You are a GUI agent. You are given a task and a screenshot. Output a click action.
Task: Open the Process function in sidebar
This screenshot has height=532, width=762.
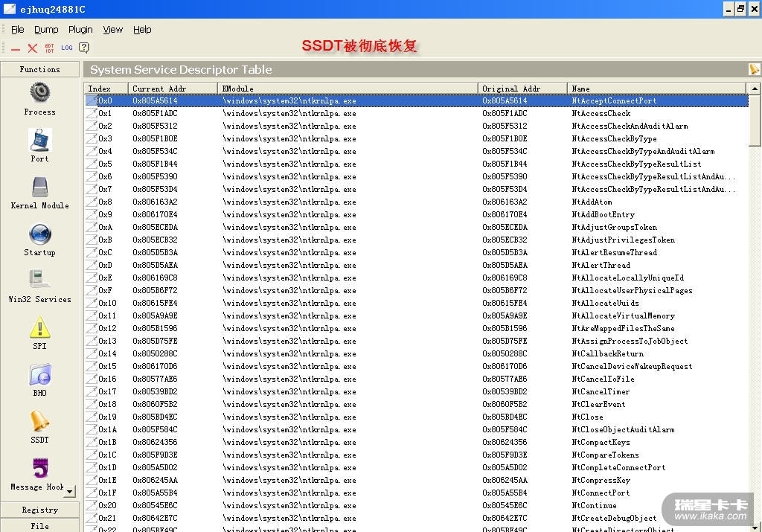(39, 94)
